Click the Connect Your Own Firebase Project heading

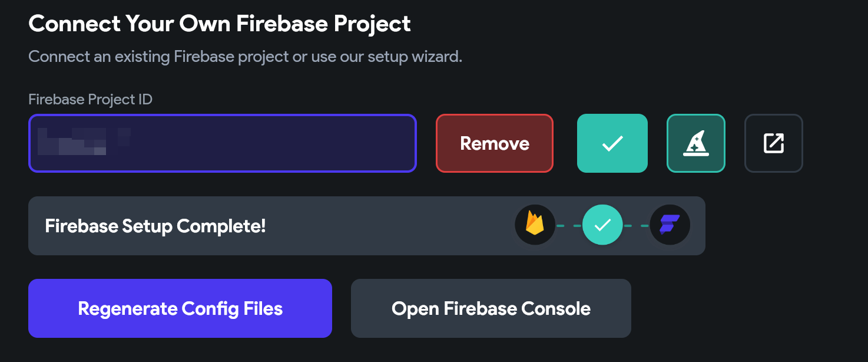tap(220, 24)
